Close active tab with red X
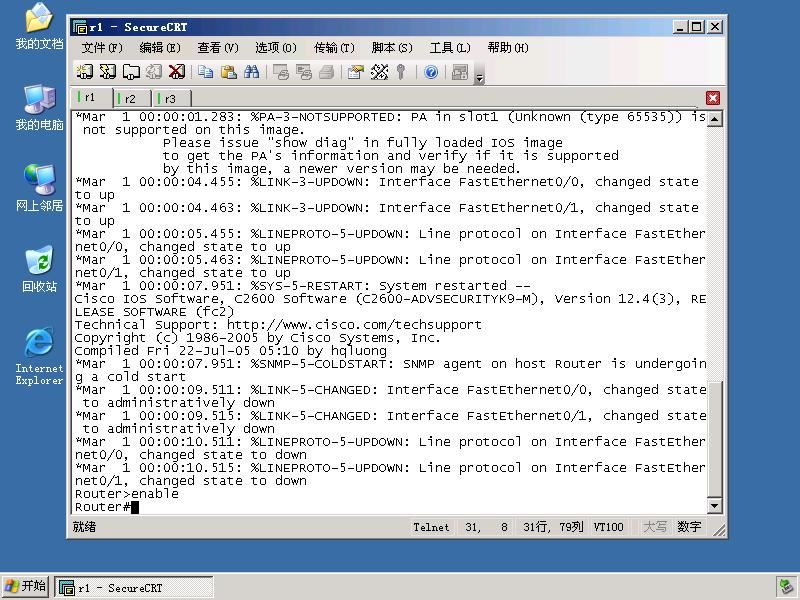 click(713, 98)
